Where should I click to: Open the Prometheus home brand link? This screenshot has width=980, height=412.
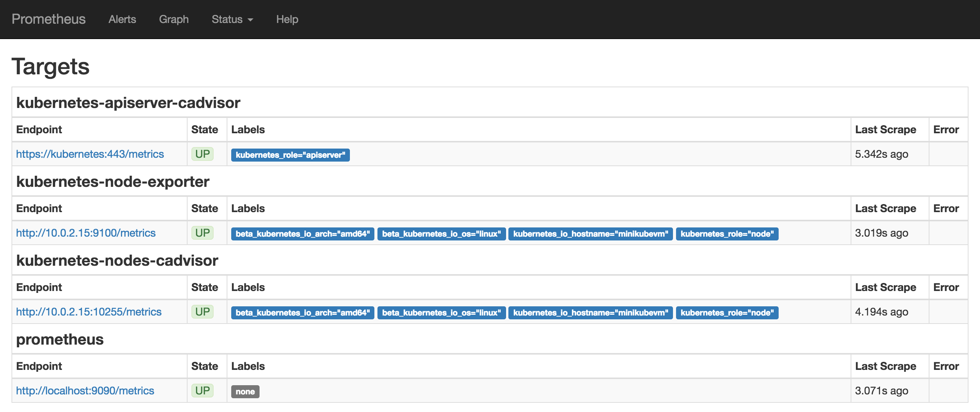(x=49, y=19)
